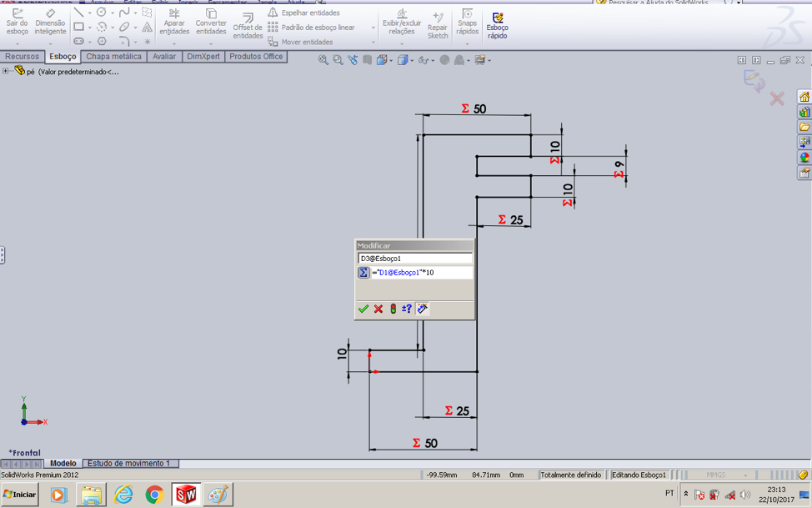Click Previous view icon

point(353,60)
